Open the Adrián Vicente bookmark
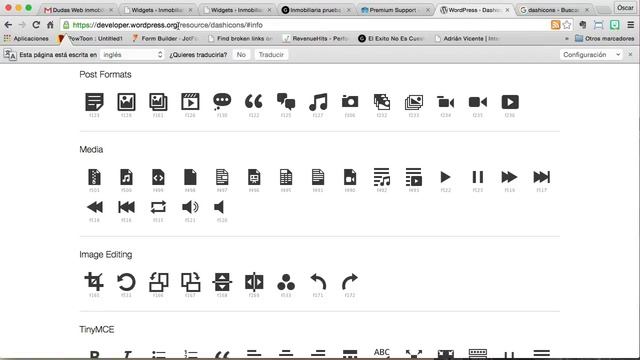 [468, 38]
